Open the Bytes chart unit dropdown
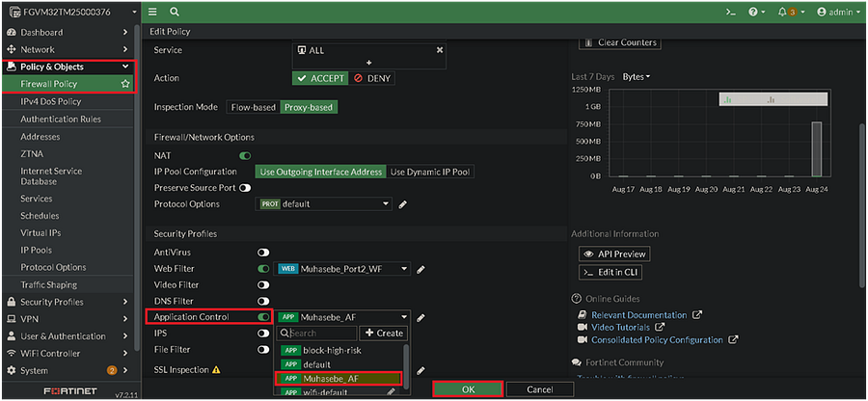The image size is (868, 401). 637,77
